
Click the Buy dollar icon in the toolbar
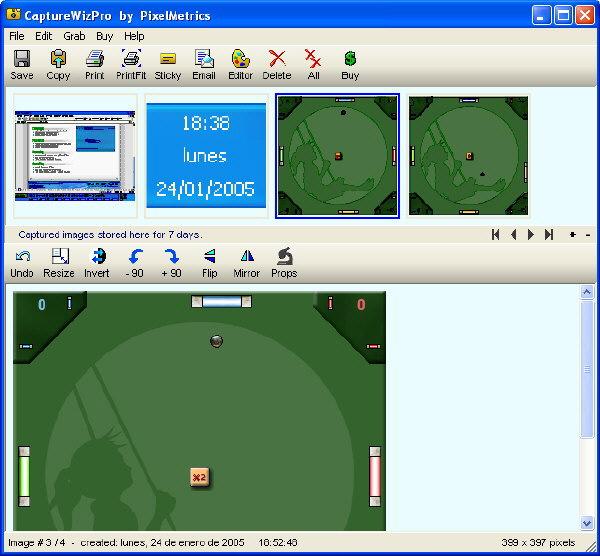(x=350, y=65)
